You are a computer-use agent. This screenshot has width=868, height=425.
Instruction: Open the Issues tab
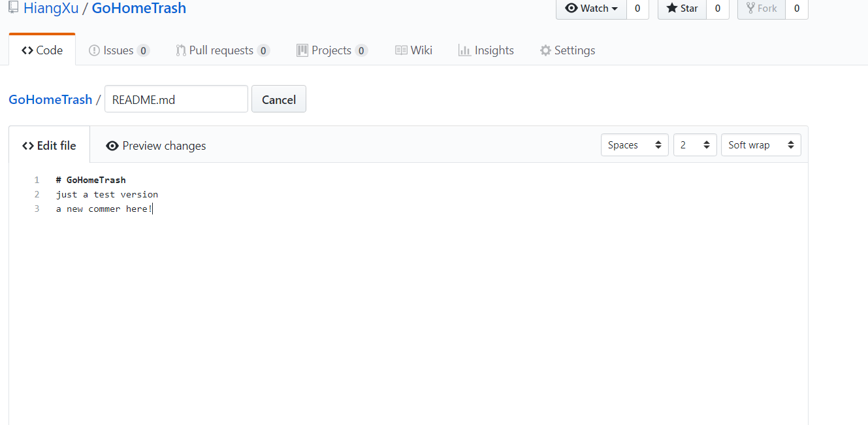[x=119, y=50]
